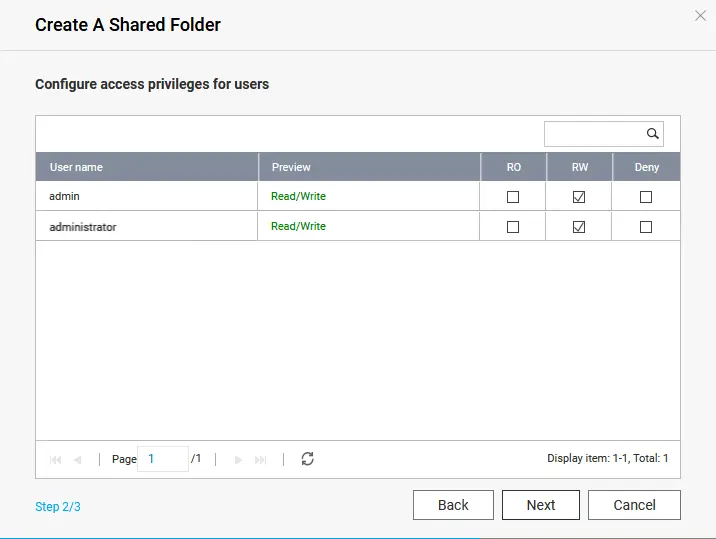The height and width of the screenshot is (539, 716).
Task: Click the Deny column header
Action: [x=647, y=167]
